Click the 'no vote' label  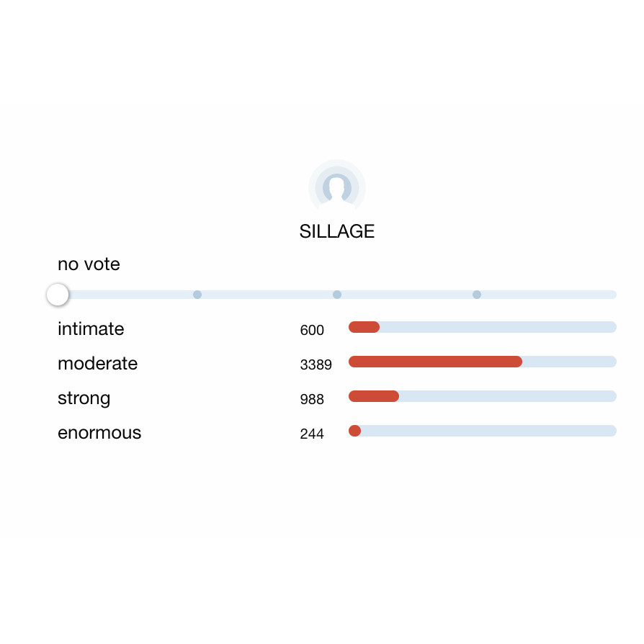(89, 264)
